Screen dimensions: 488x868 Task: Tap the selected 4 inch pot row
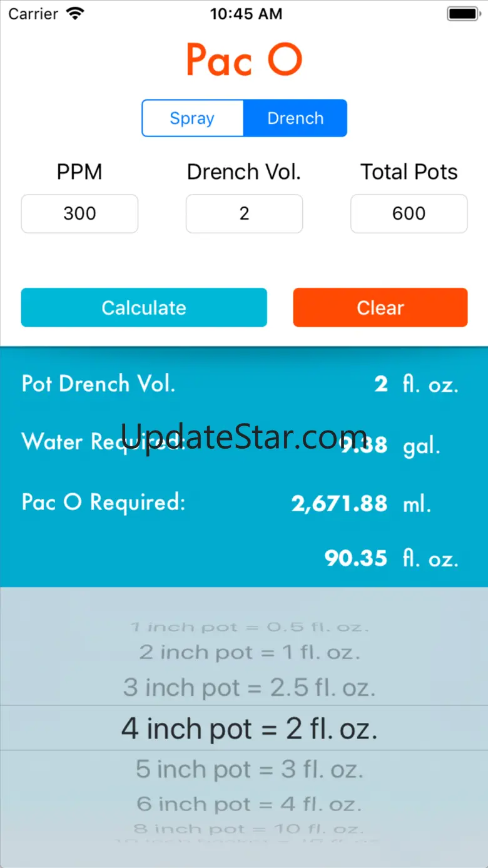click(x=249, y=728)
